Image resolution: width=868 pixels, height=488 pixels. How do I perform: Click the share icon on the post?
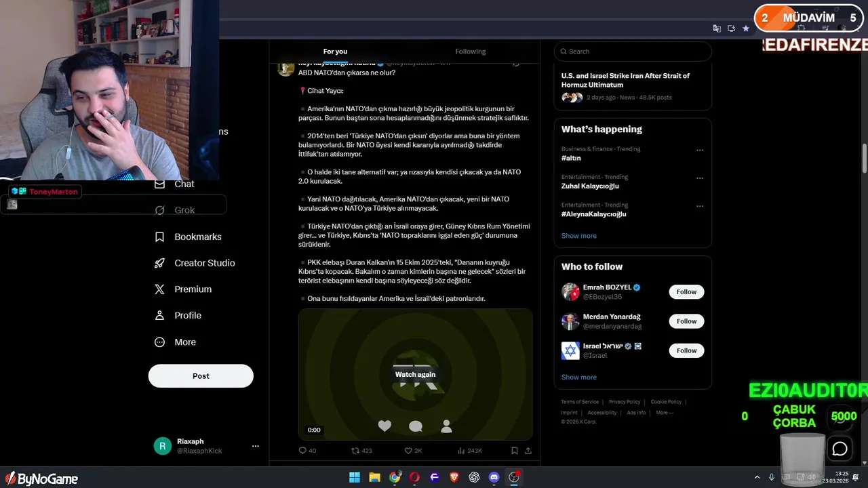point(528,451)
